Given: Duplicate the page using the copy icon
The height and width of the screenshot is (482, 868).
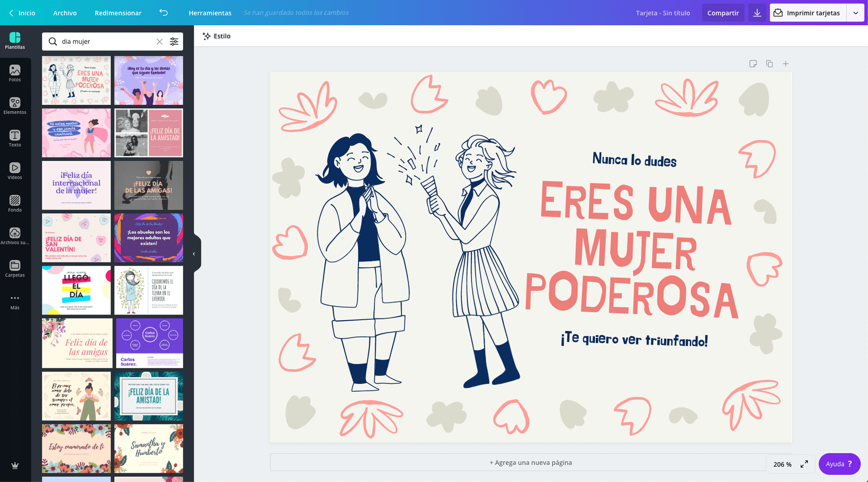Looking at the screenshot, I should pos(769,64).
